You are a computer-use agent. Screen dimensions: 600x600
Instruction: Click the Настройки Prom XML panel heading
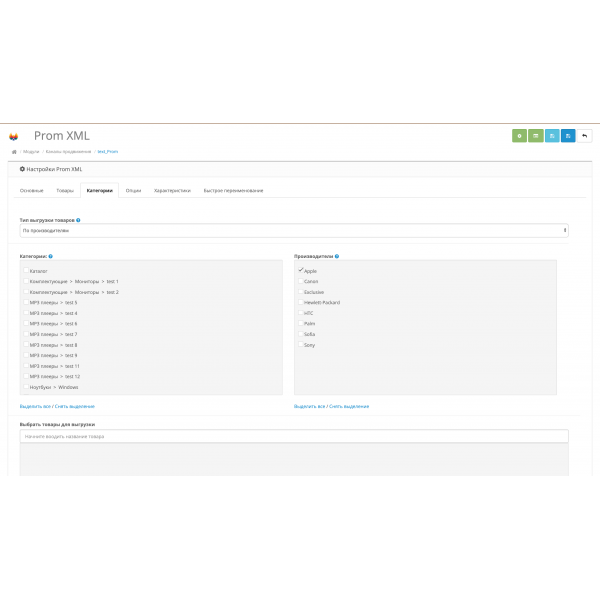[x=54, y=169]
